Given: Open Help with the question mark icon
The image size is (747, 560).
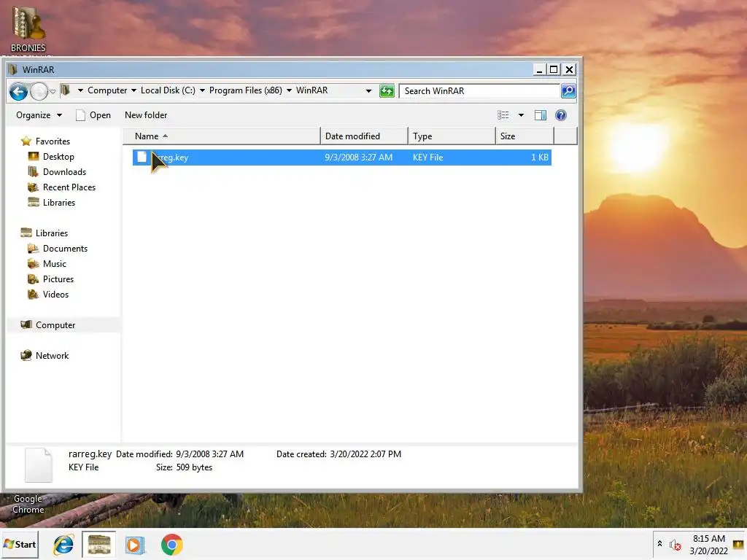Looking at the screenshot, I should (561, 115).
